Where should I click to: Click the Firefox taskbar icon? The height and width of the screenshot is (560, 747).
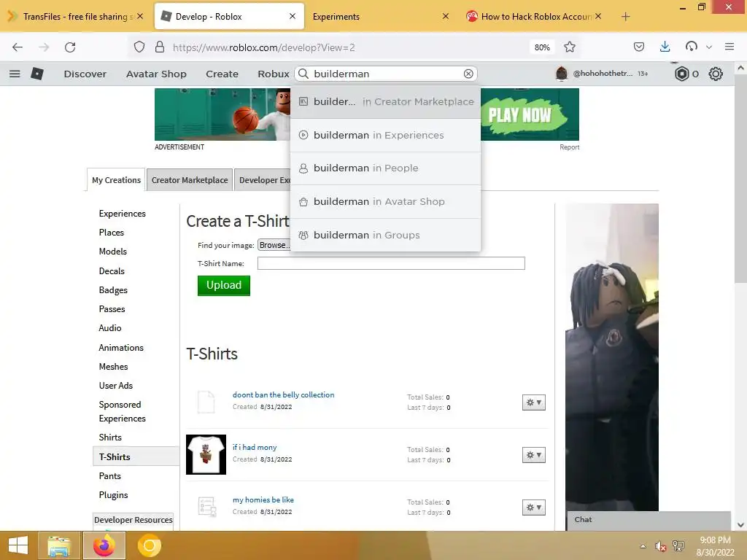tap(104, 545)
